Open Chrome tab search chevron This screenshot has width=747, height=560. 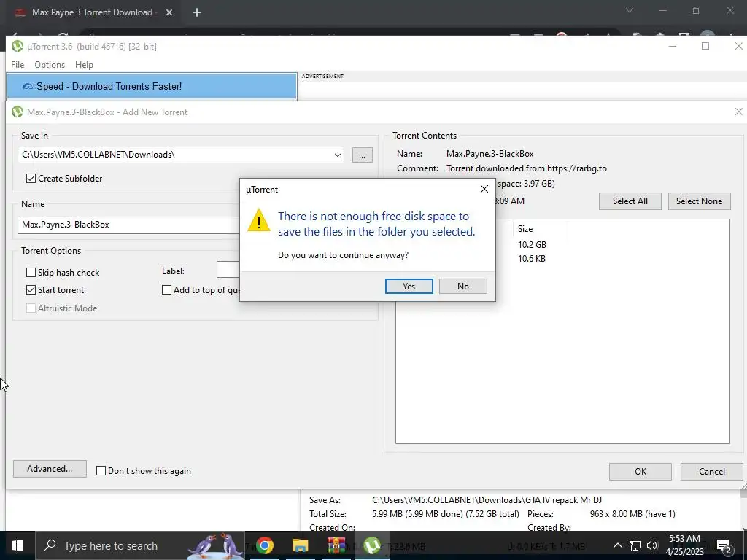click(x=630, y=10)
